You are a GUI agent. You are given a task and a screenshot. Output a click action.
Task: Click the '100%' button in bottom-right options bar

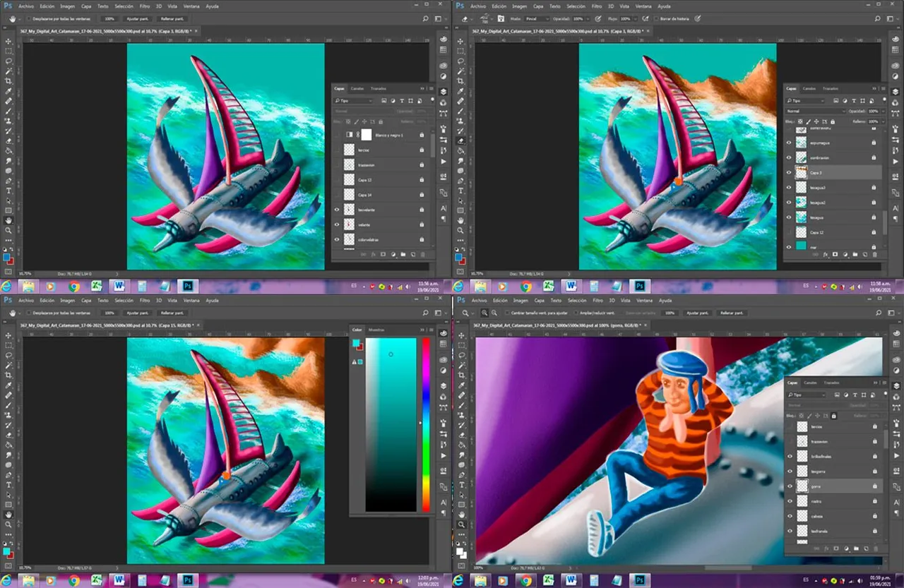(670, 313)
